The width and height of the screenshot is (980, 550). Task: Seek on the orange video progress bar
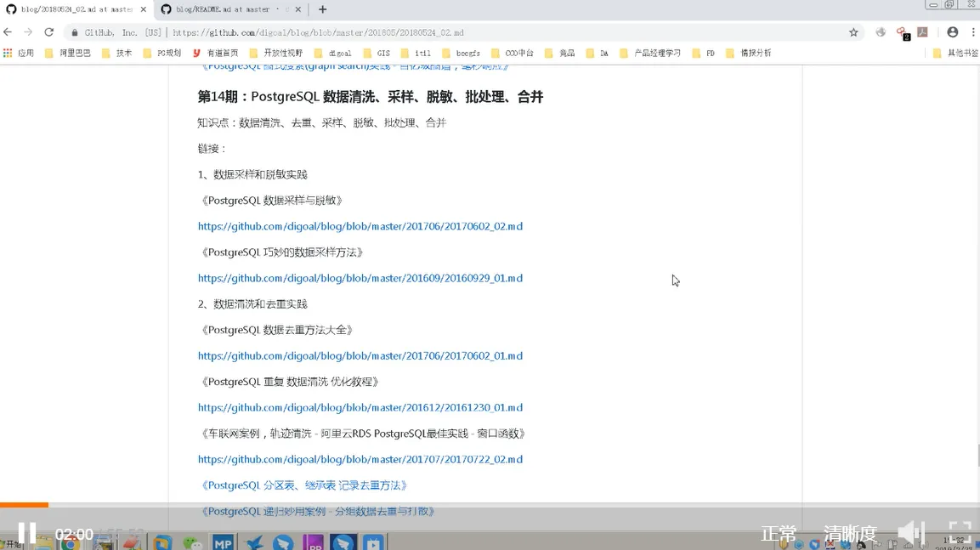(x=490, y=505)
